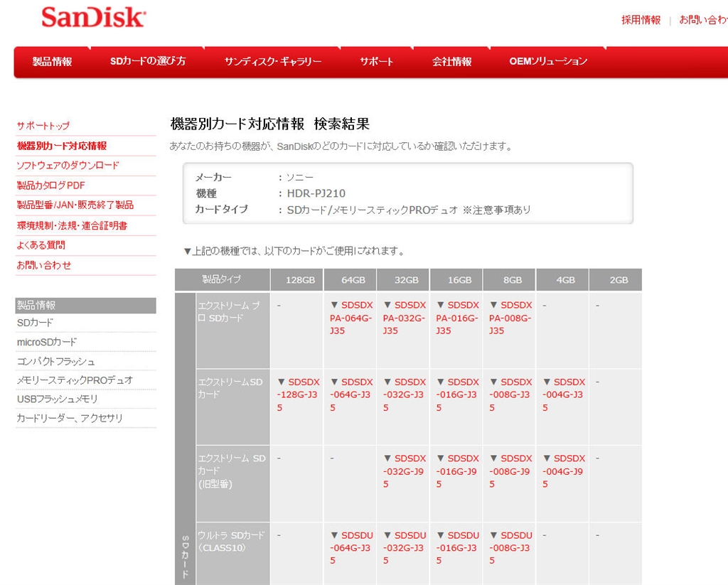Click the エクストリーム SDカード (旧型番) row label

232,483
